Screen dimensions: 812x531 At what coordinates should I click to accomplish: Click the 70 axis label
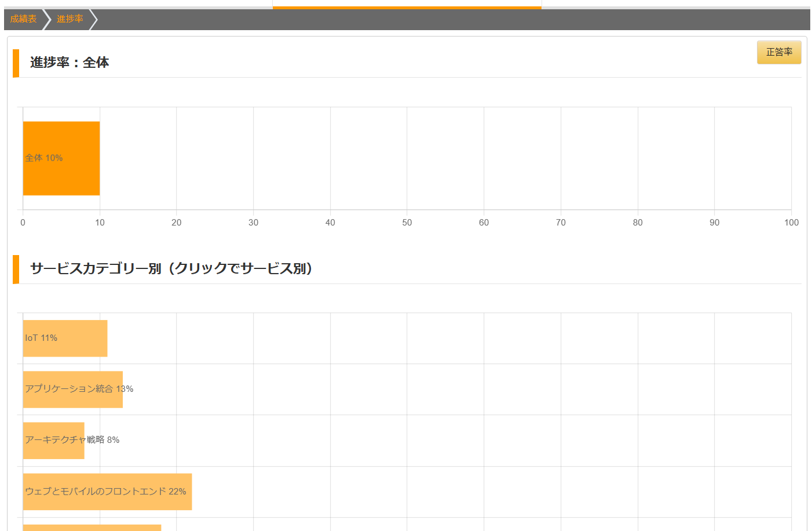[561, 223]
